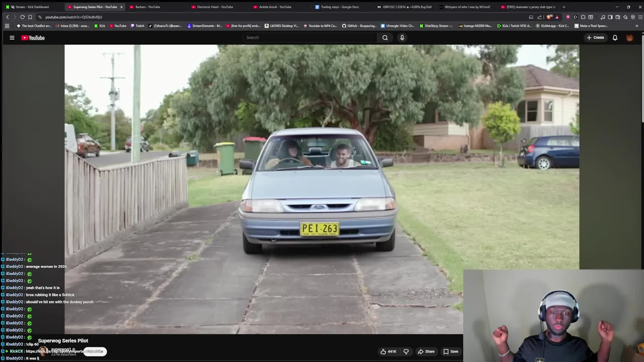644x362 pixels.
Task: Click the YouTube search magnifier button
Action: [x=385, y=38]
